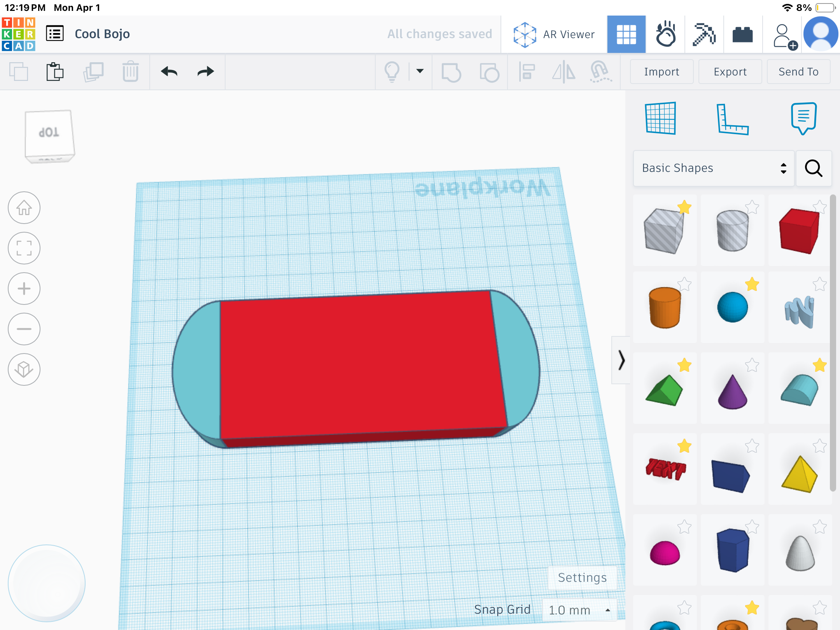
Task: Click the Zoom out minus button
Action: 24,329
